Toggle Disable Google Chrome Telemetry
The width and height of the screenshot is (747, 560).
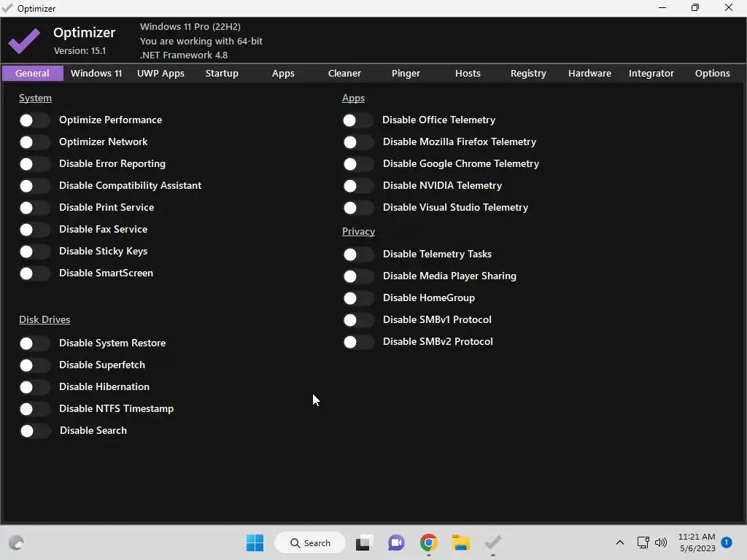point(358,164)
